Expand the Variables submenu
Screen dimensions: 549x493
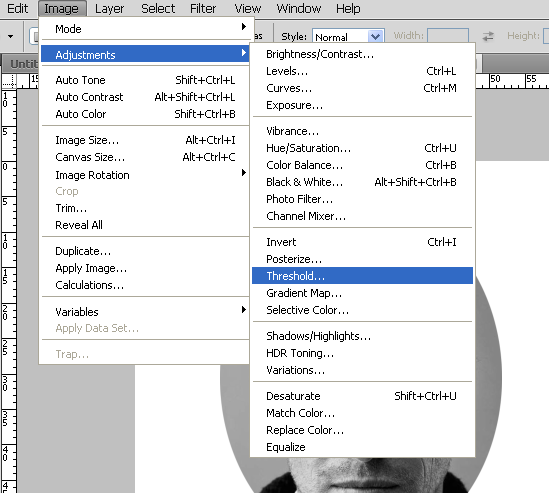click(x=145, y=312)
